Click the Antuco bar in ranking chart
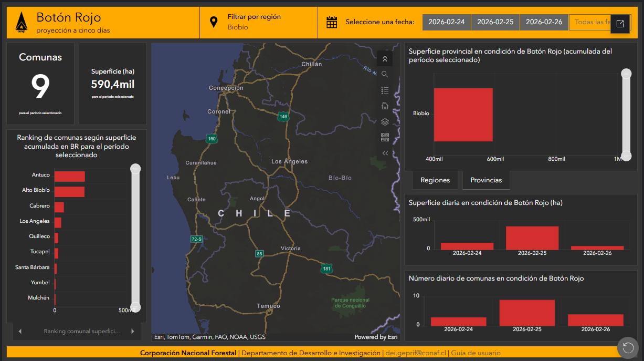 tap(69, 177)
